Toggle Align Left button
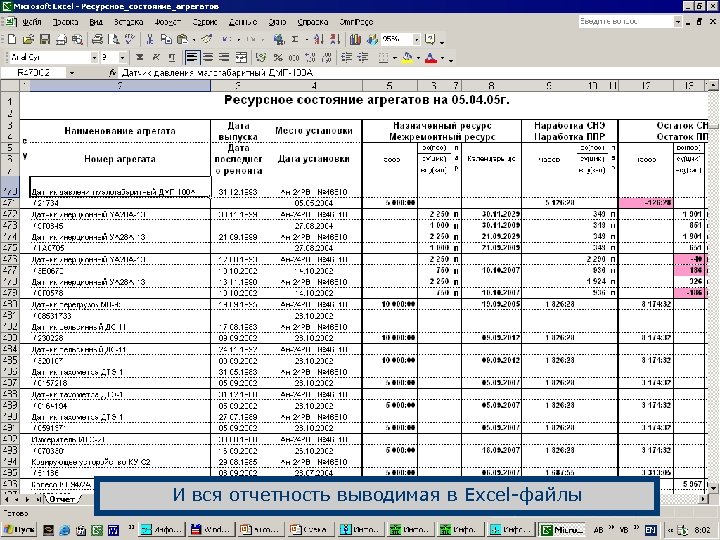The width and height of the screenshot is (720, 540). coord(192,57)
